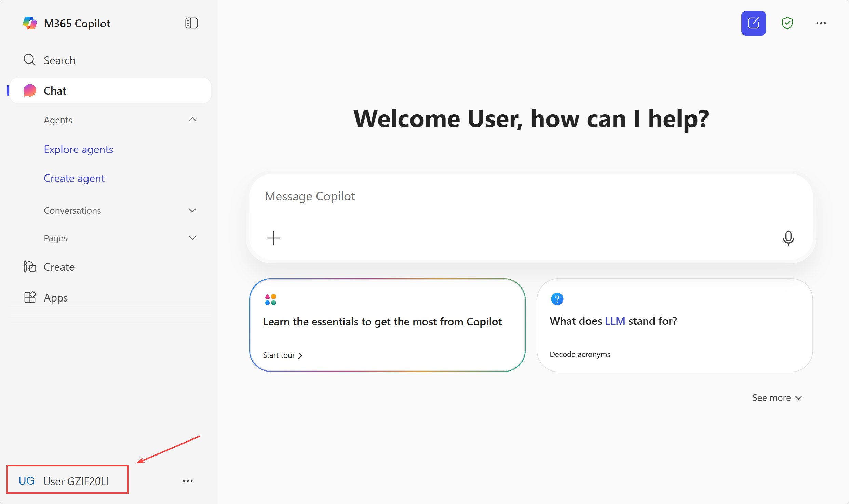The width and height of the screenshot is (849, 504).
Task: Open the Create section in sidebar
Action: (x=59, y=267)
